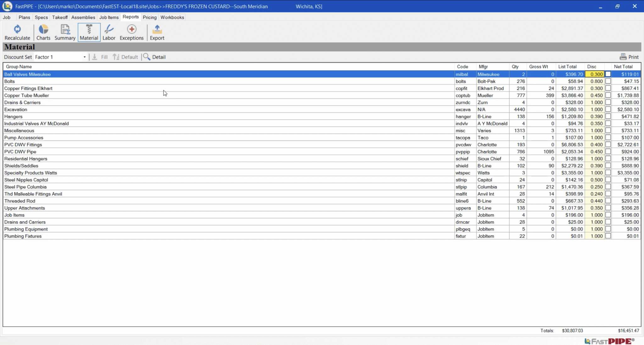This screenshot has width=644, height=345.
Task: Switch to the Takeoff tab
Action: pos(60,17)
